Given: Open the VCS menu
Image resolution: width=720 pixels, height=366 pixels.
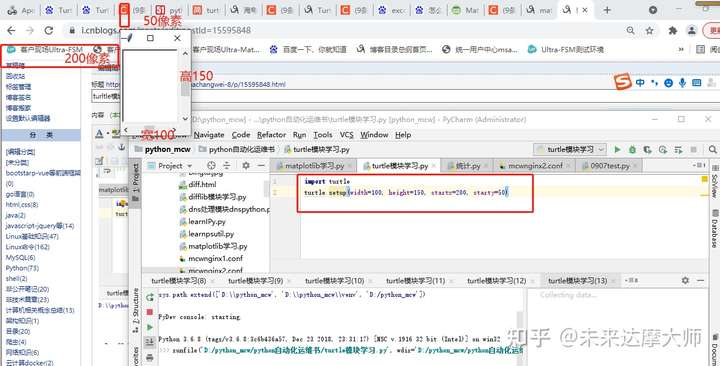Looking at the screenshot, I should [347, 135].
